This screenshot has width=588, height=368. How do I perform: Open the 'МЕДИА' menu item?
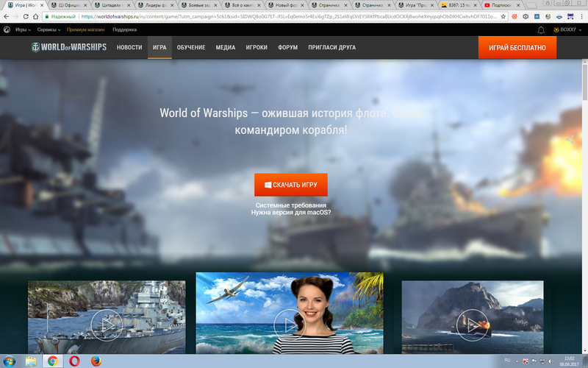point(226,47)
